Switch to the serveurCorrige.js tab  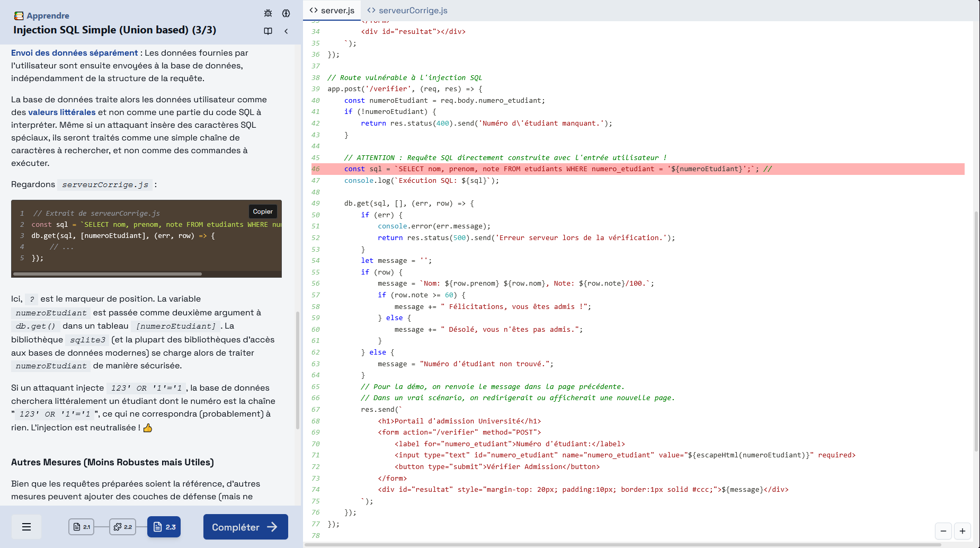pos(407,11)
